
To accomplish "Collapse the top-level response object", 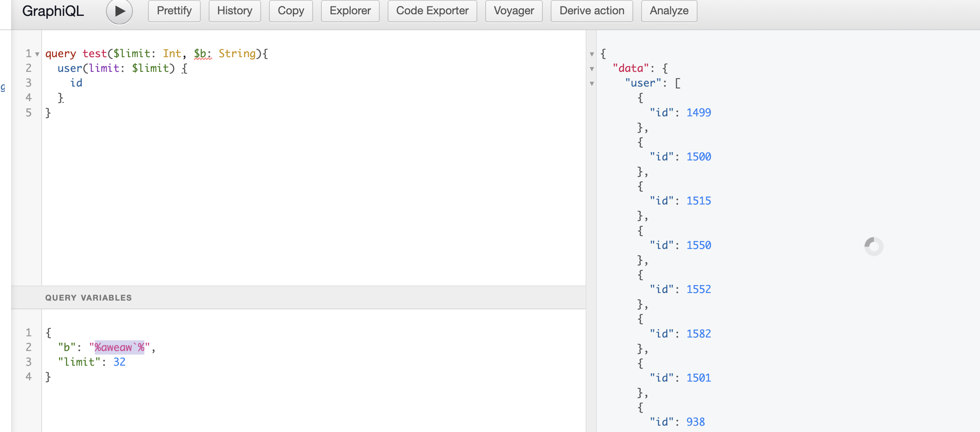I will tap(592, 54).
